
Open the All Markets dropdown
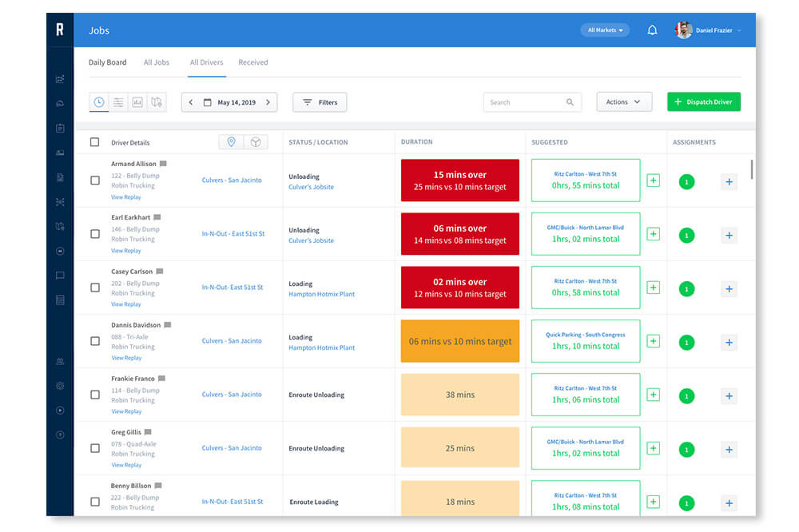click(605, 30)
